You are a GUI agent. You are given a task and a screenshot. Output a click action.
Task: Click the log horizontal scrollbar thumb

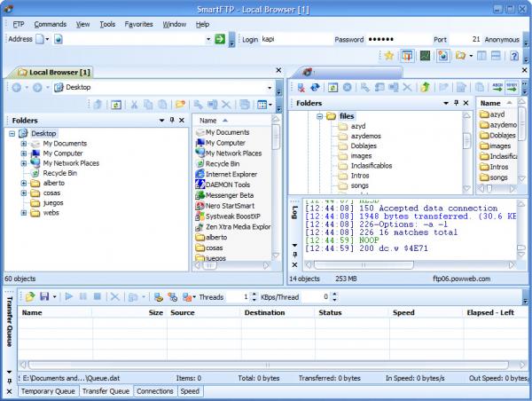pyautogui.click(x=364, y=265)
